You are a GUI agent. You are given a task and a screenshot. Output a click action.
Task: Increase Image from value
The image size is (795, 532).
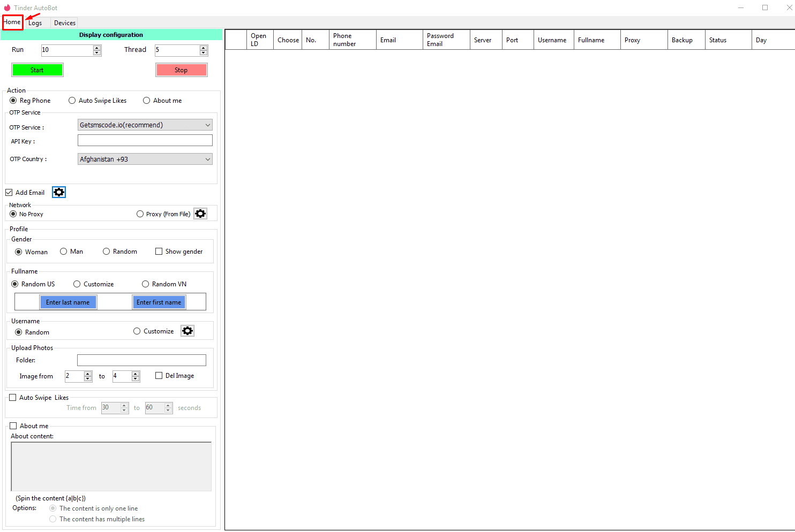point(88,374)
